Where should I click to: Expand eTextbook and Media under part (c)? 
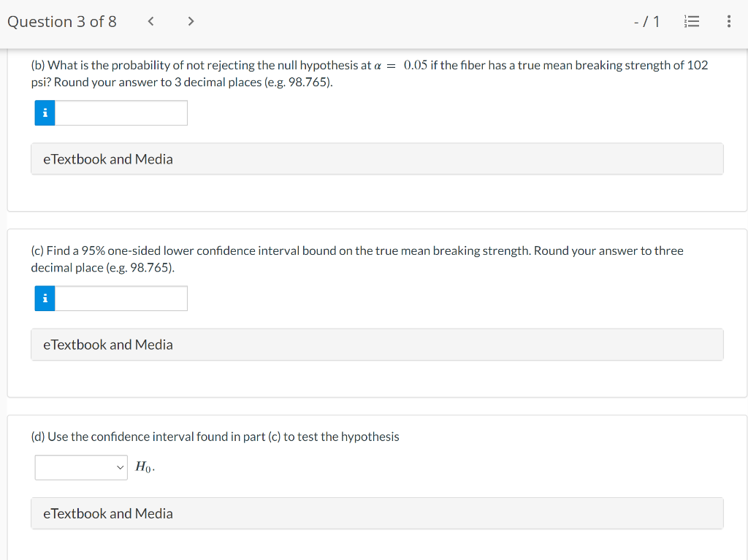point(377,345)
